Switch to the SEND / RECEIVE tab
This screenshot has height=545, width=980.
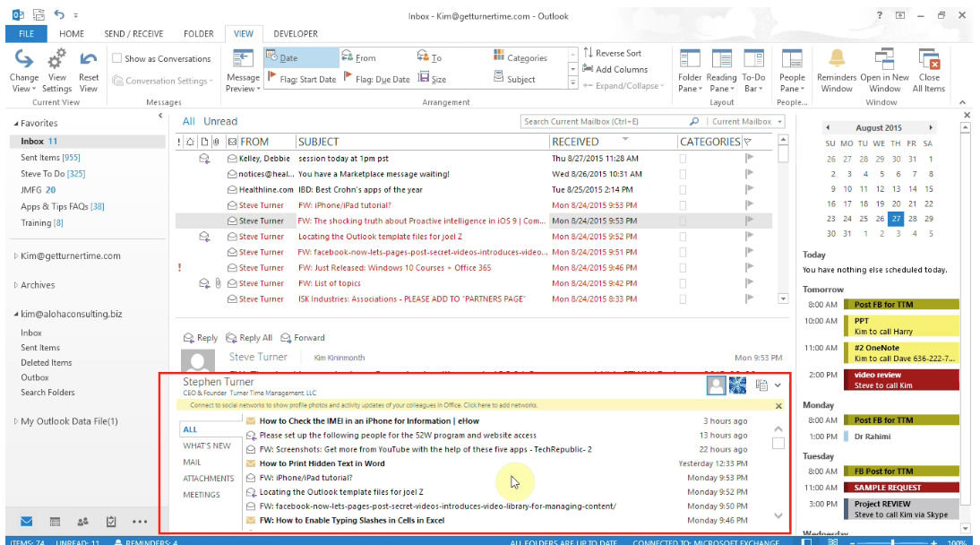(133, 34)
